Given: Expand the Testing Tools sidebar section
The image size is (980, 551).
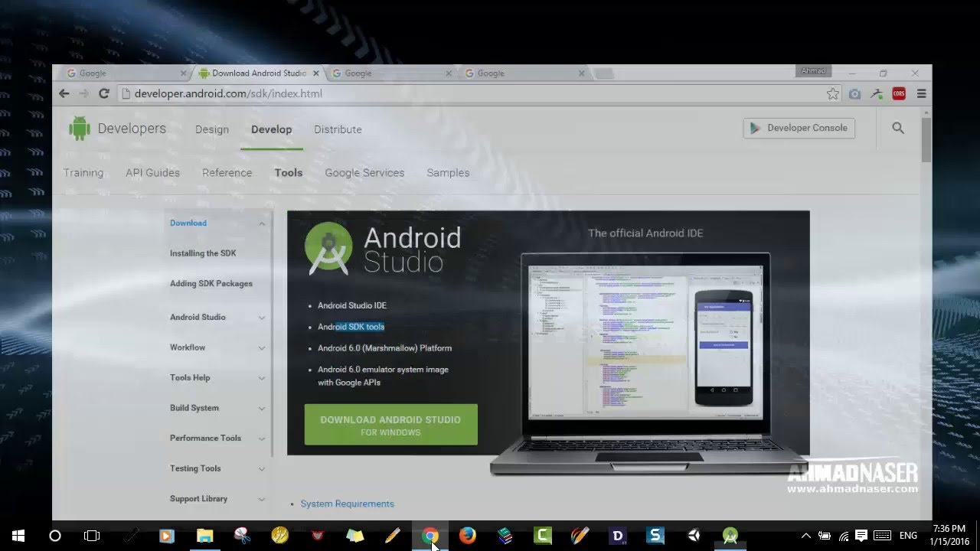Looking at the screenshot, I should [262, 469].
